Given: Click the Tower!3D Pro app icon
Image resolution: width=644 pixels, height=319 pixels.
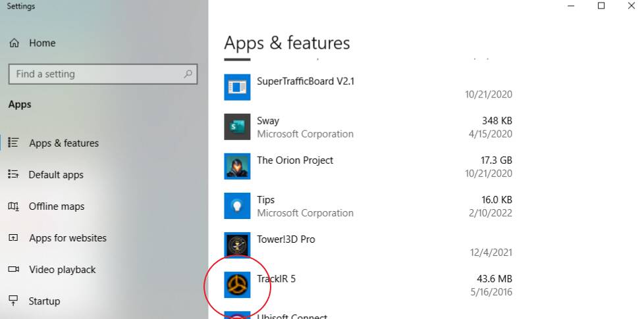Looking at the screenshot, I should point(237,245).
